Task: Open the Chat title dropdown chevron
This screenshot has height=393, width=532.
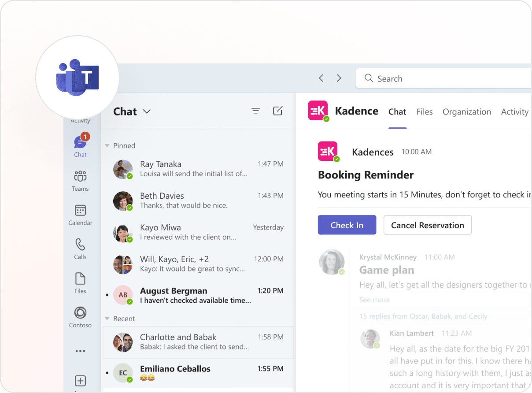Action: (147, 111)
